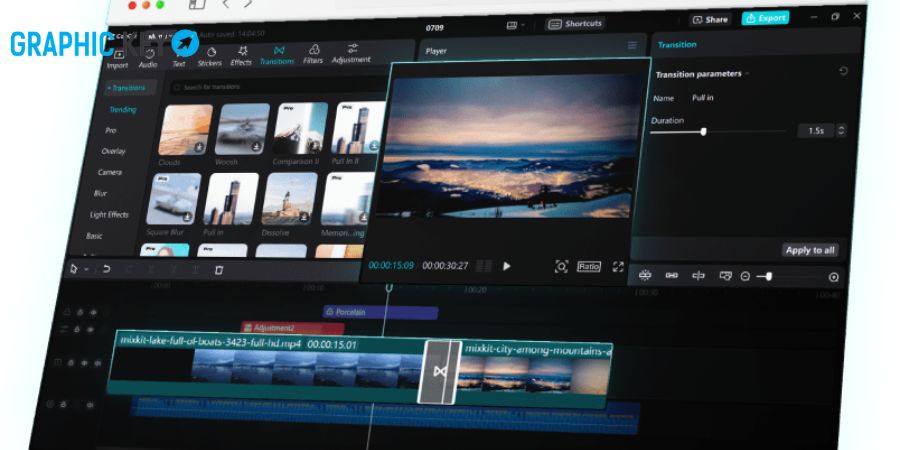This screenshot has width=900, height=450.
Task: Select the Transition tab in the right panel
Action: click(677, 45)
